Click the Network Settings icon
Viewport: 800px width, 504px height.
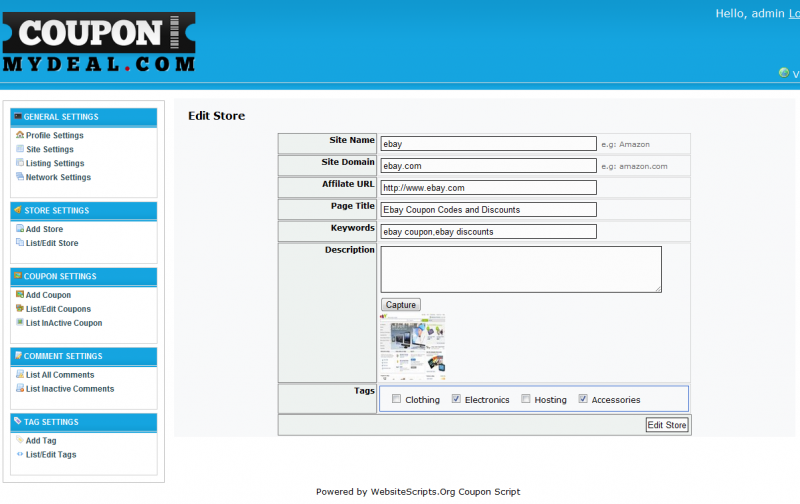20,177
